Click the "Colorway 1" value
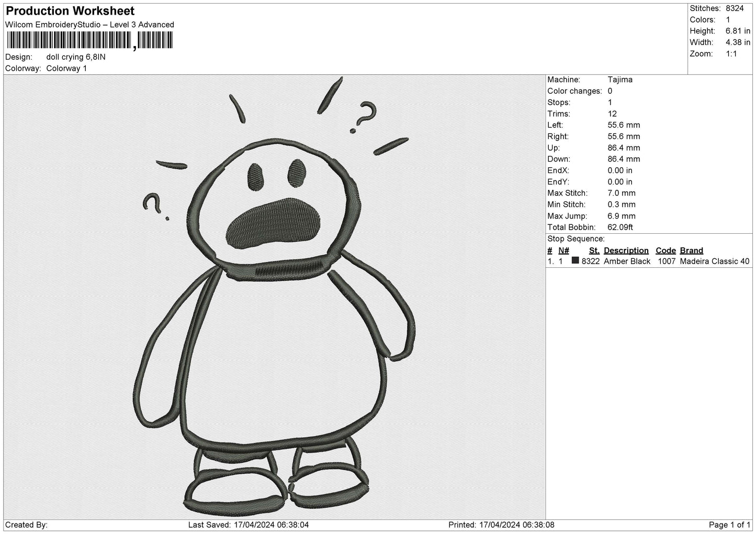Screen dimensions: 756x534 66,69
